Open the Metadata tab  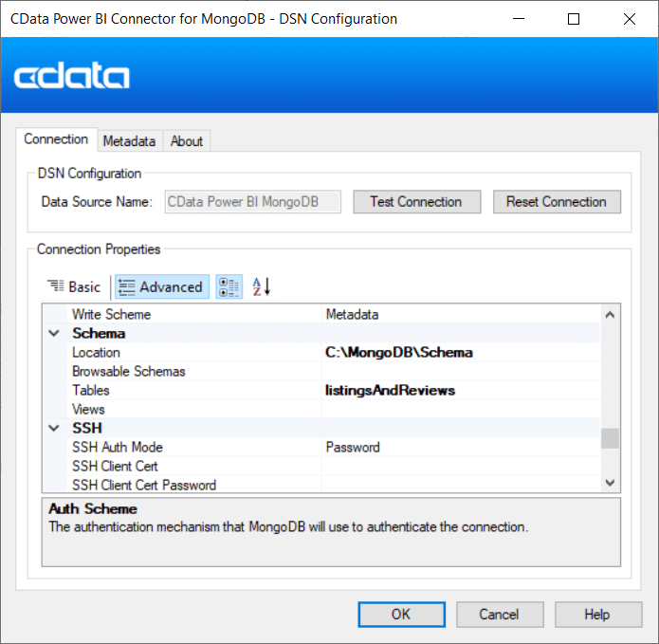tap(129, 141)
